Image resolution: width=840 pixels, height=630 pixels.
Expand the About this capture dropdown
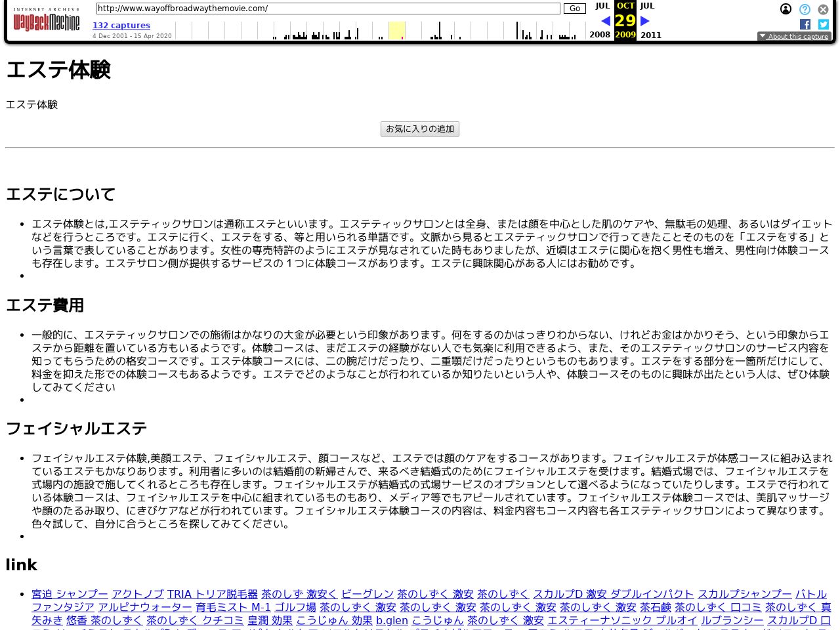click(794, 37)
